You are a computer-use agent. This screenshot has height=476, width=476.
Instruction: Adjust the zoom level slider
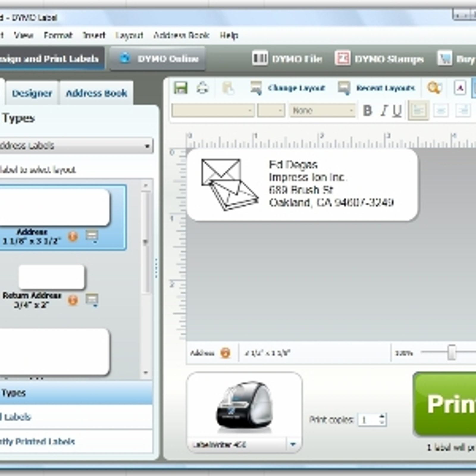(x=452, y=353)
